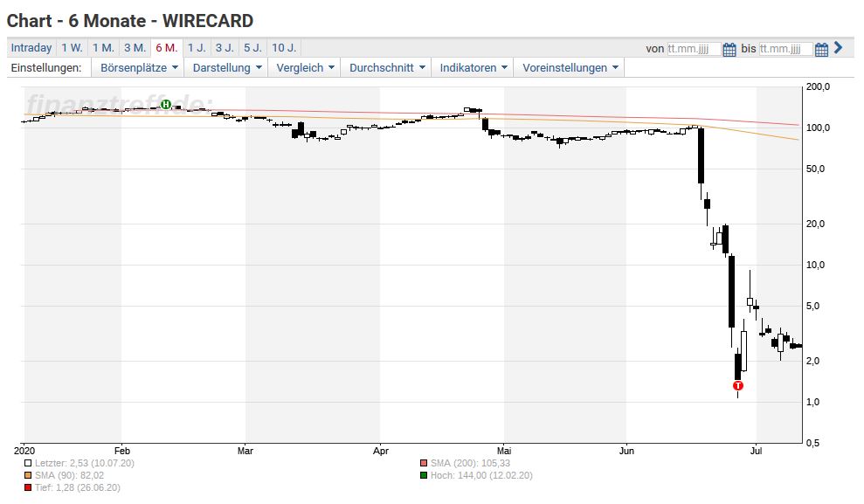Click the 100,0 price axis label
The width and height of the screenshot is (864, 504).
pos(818,128)
